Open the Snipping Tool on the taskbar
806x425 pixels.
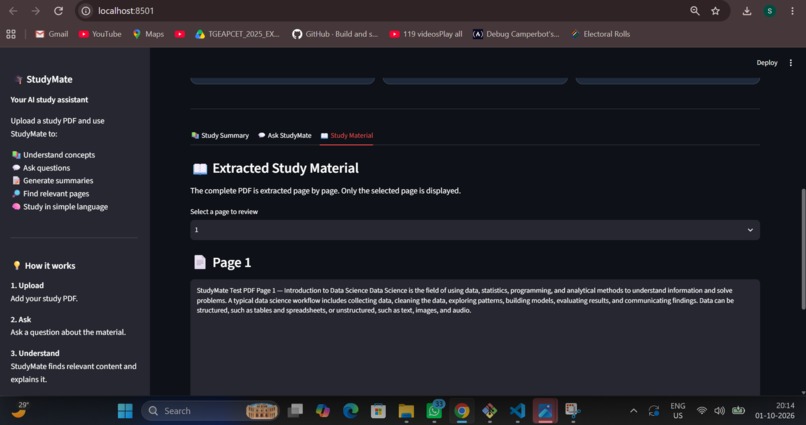[x=573, y=411]
